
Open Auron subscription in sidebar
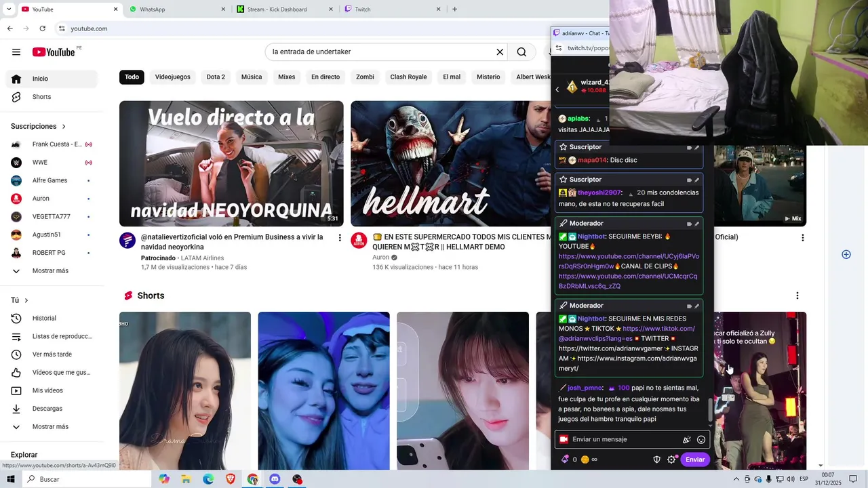tap(52, 199)
